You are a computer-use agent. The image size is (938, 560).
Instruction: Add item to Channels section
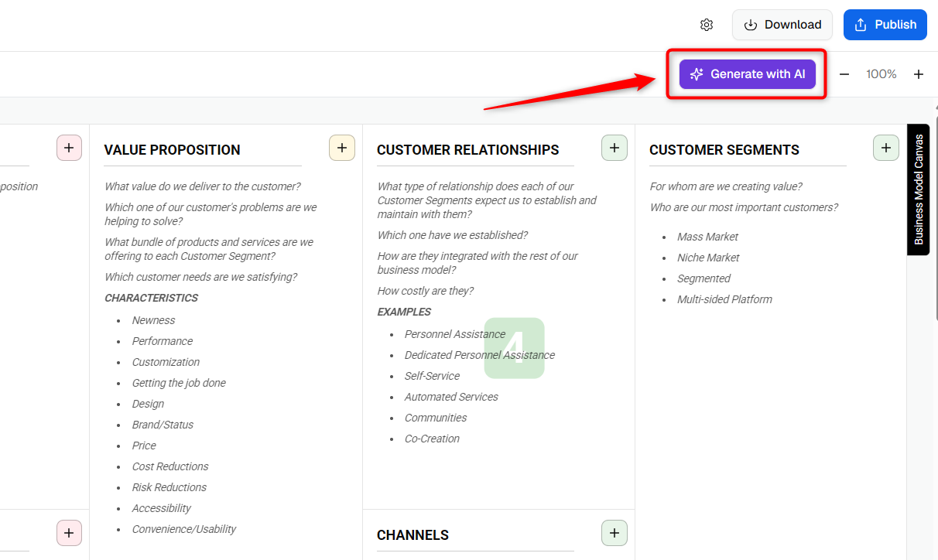point(614,533)
